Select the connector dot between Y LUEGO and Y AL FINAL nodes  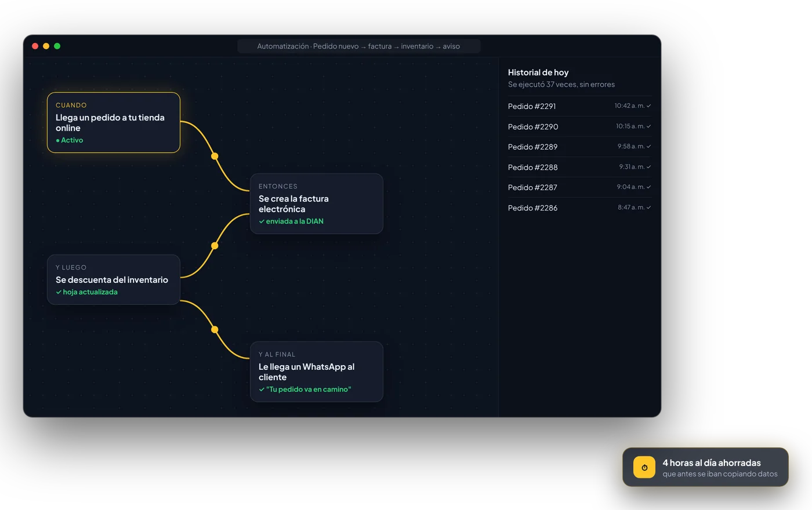coord(215,330)
